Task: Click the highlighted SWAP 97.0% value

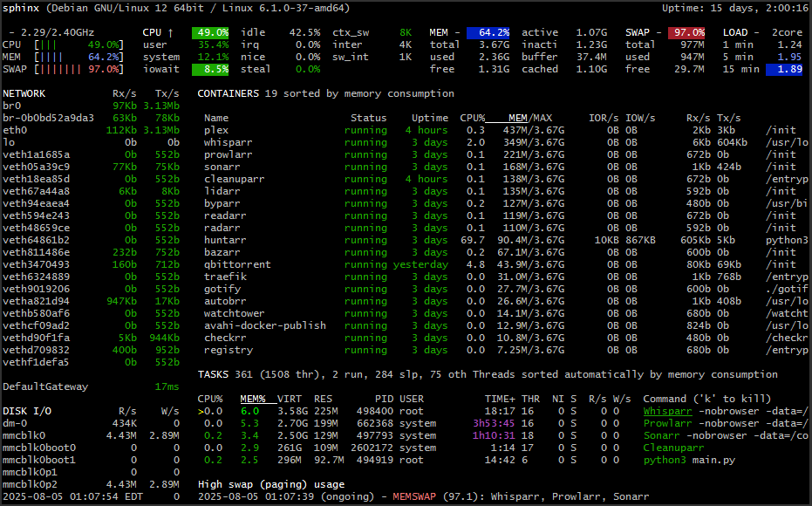Action: pyautogui.click(x=686, y=32)
